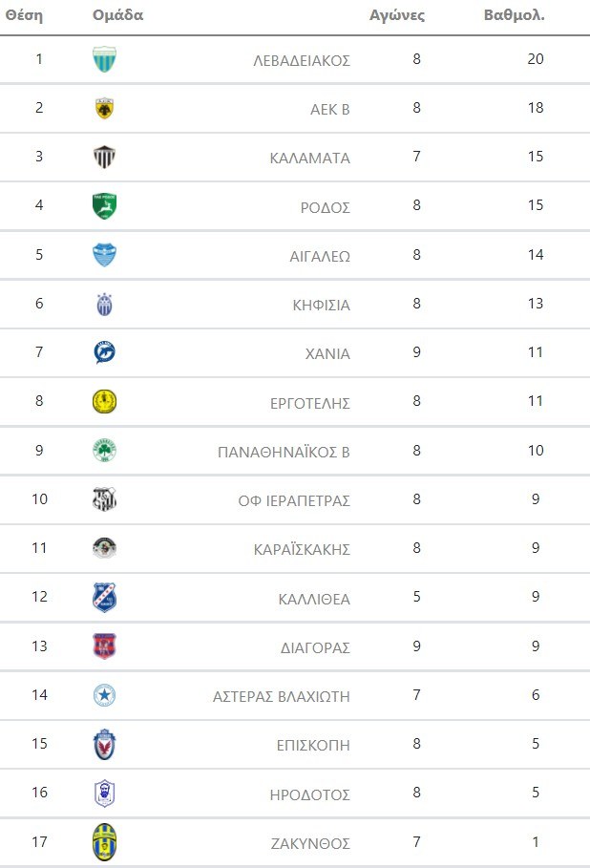This screenshot has height=868, width=590.
Task: Click the Βαθμολ. column header
Action: 515,16
